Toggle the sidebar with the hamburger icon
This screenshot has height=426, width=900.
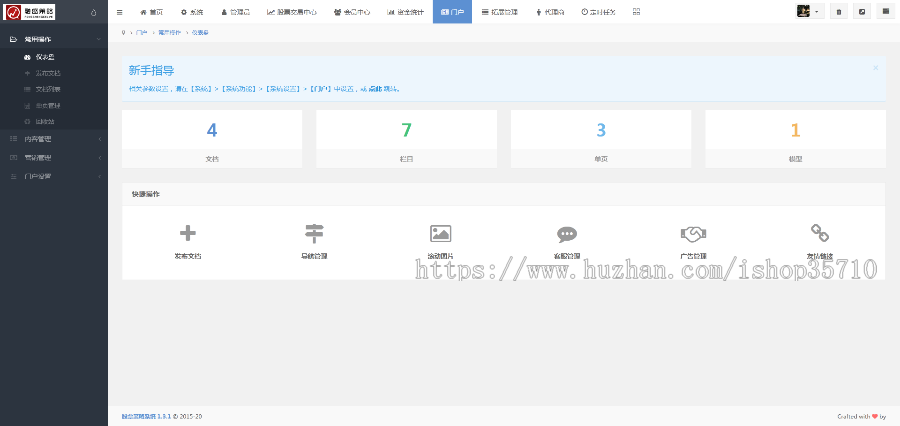pos(119,12)
